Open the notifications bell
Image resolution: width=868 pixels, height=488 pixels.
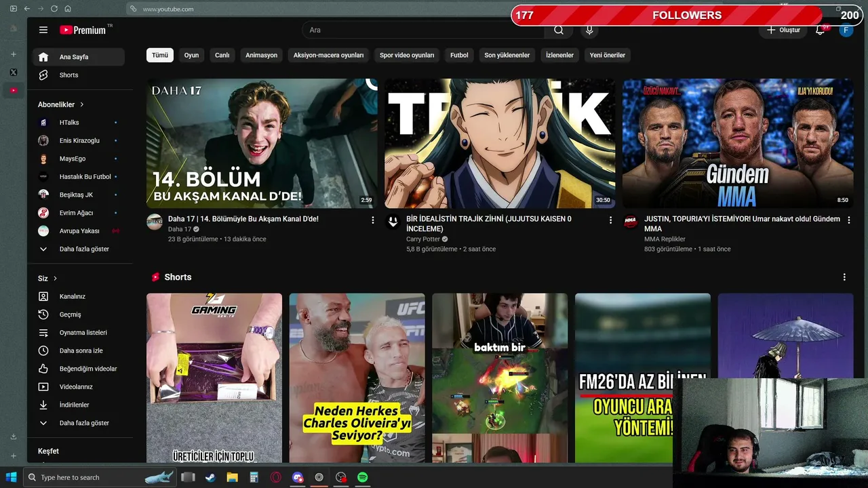pyautogui.click(x=820, y=30)
